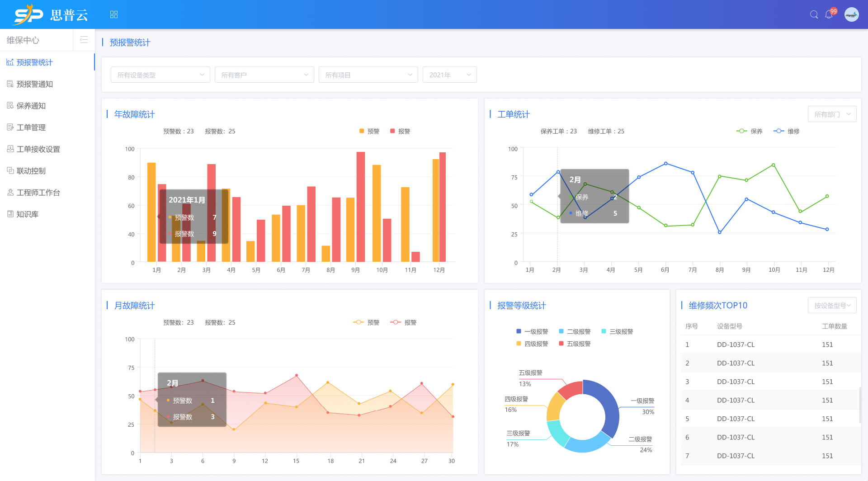Toggle 预警 legend in 年故障统计 chart
This screenshot has height=481, width=868.
tap(369, 131)
